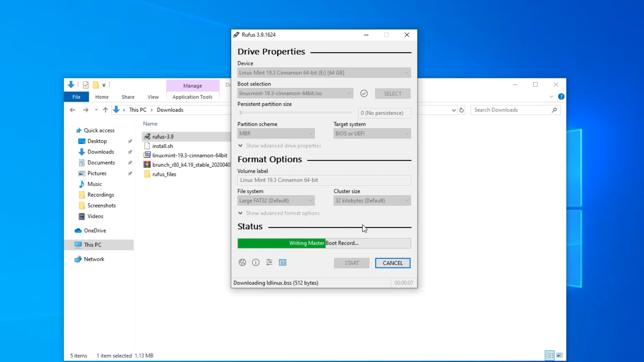
Task: Click the Explorer help question icon
Action: [561, 97]
